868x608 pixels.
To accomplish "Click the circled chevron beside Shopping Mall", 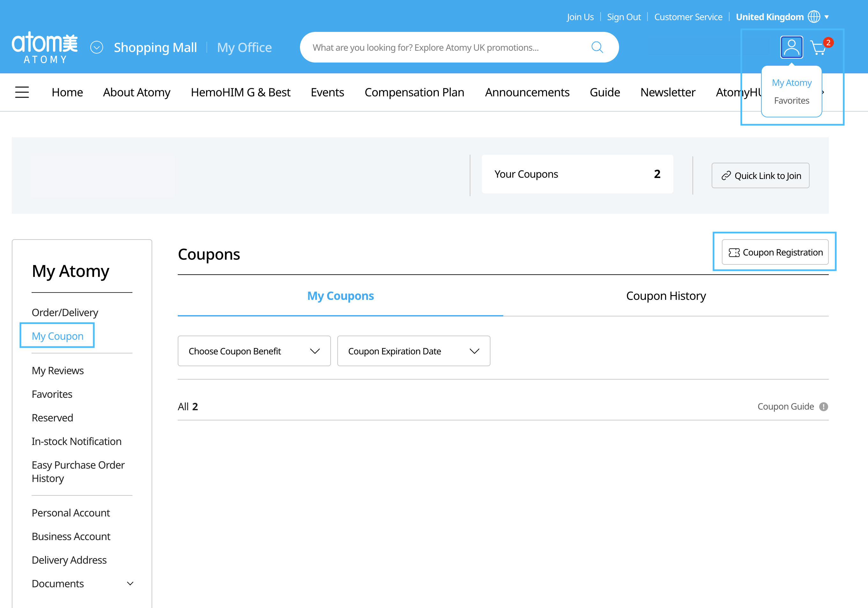I will tap(97, 48).
